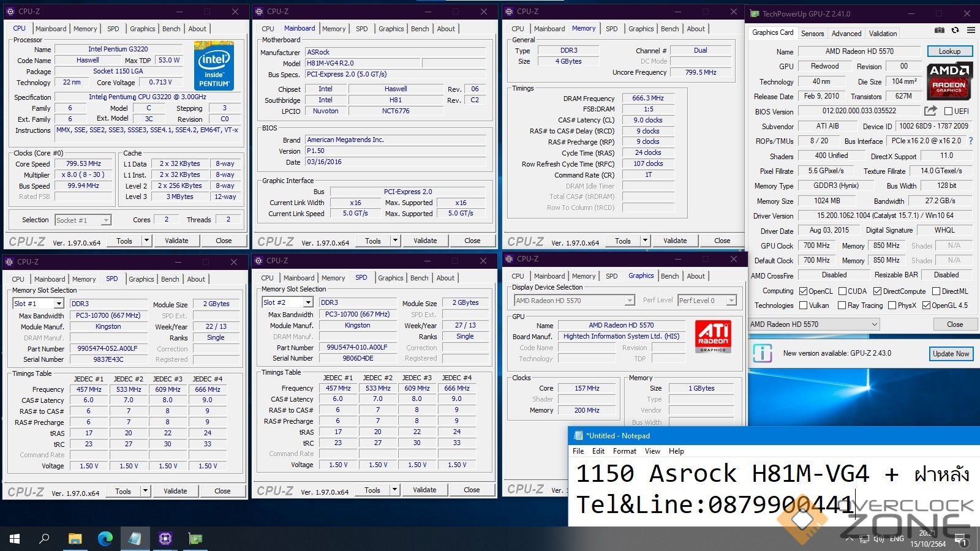Toggle the UEFI checkbox
The image size is (980, 551).
(x=948, y=111)
